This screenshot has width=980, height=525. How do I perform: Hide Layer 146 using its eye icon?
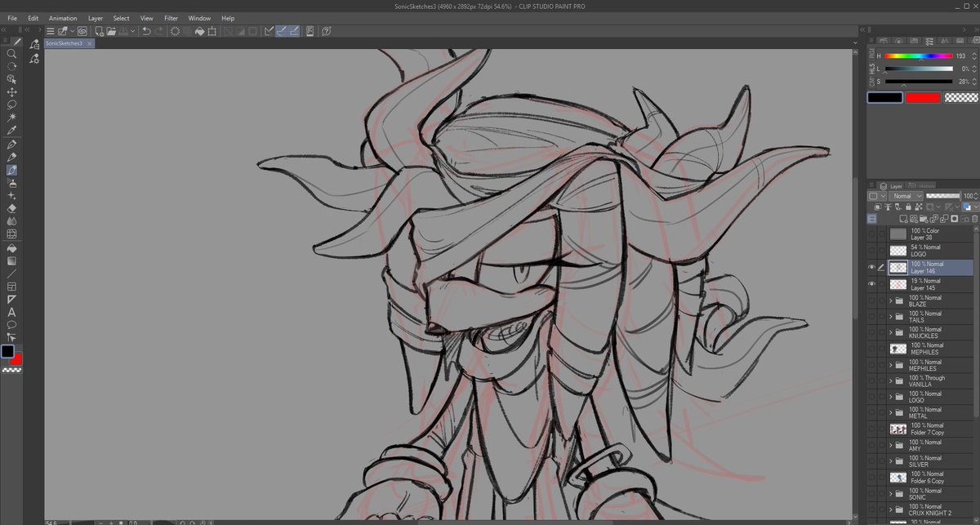click(871, 267)
